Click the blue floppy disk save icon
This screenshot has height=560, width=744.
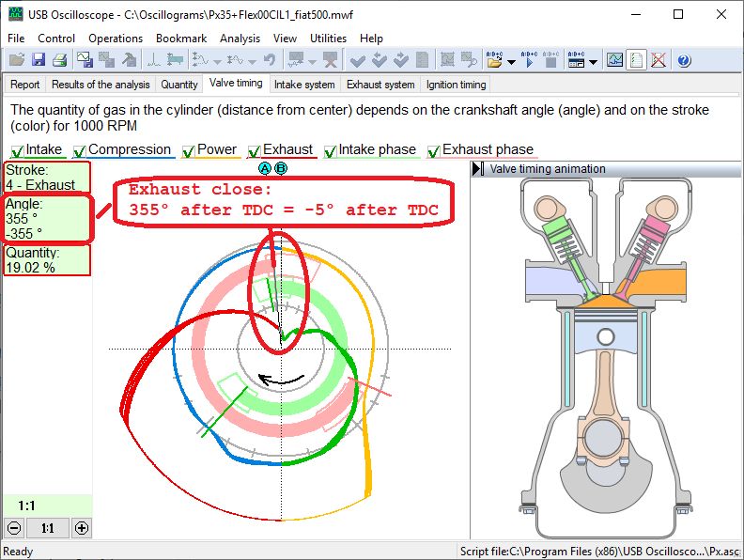[x=39, y=60]
